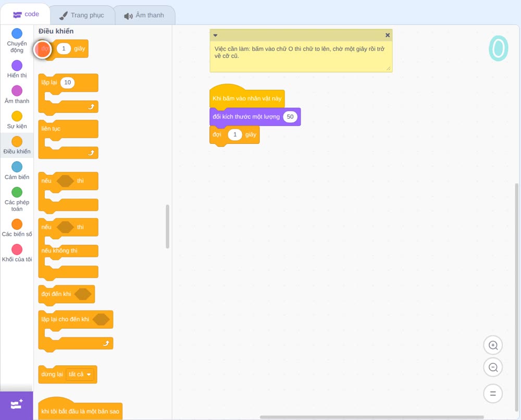521x420 pixels.
Task: Click the workspace vertical scrollbar
Action: (516, 298)
